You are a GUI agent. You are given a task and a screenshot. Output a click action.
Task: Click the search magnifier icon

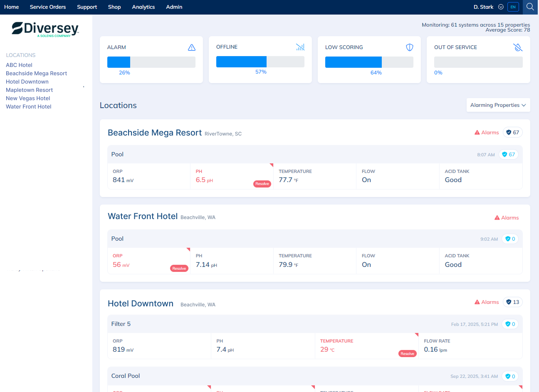pos(530,7)
